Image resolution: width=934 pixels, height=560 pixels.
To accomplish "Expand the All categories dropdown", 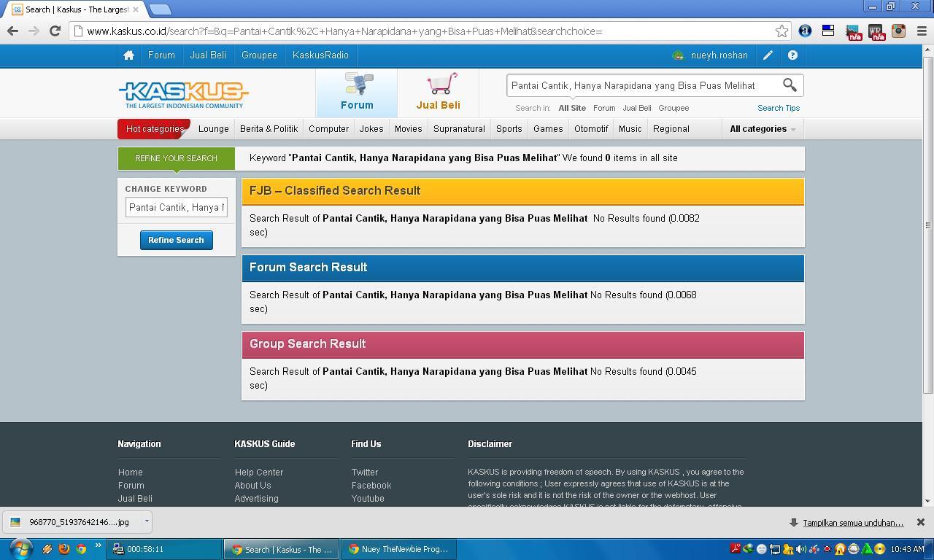I will point(763,129).
